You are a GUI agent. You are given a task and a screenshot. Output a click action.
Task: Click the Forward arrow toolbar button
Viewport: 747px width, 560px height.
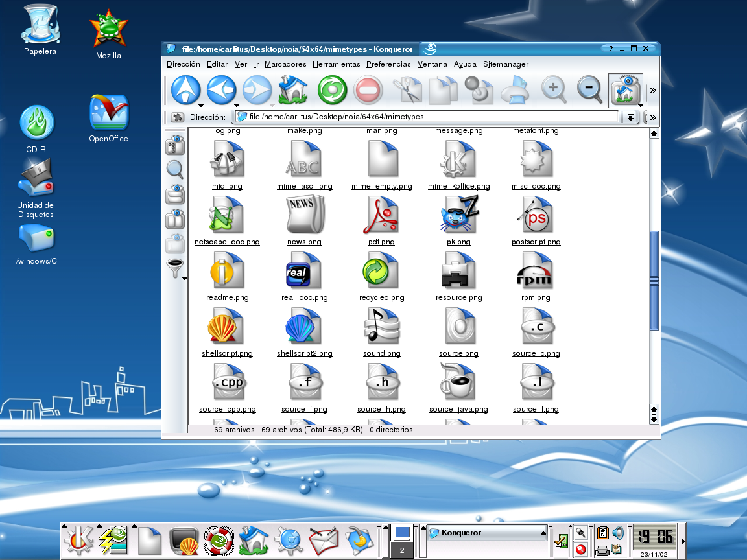(257, 89)
